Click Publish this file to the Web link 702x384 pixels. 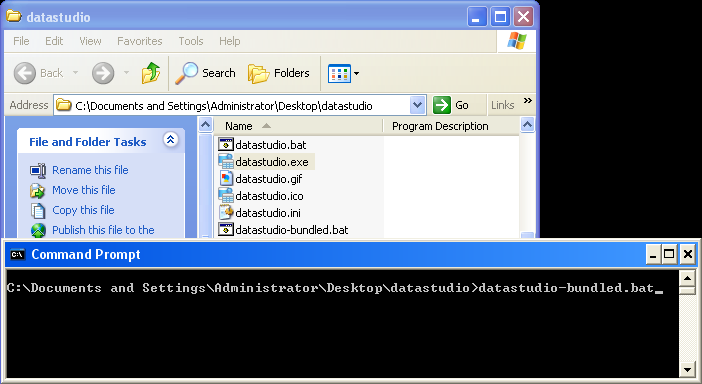[103, 230]
